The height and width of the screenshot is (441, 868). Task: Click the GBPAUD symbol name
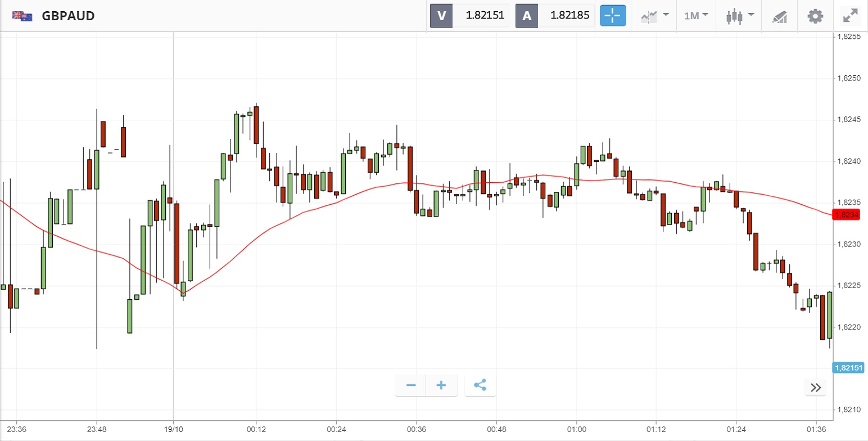68,16
